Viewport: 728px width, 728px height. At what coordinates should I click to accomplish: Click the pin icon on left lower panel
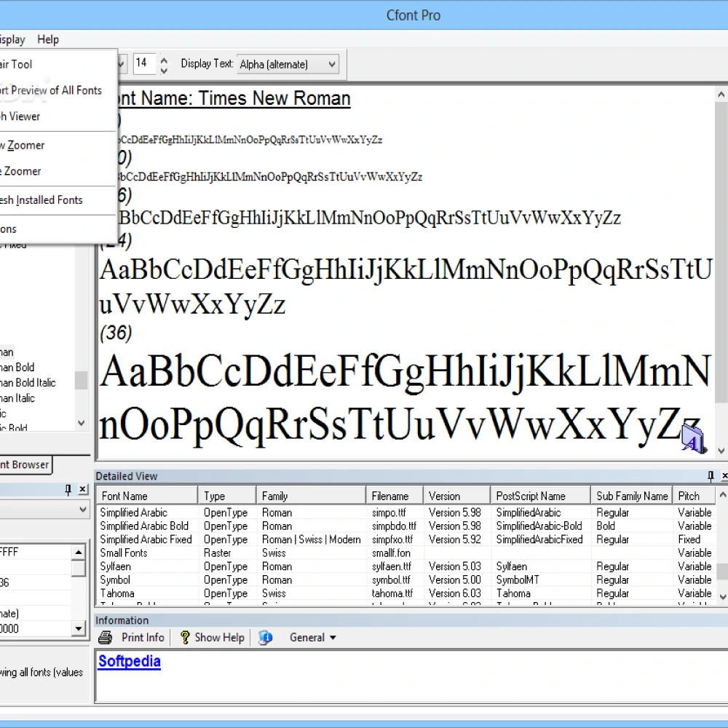(68, 489)
